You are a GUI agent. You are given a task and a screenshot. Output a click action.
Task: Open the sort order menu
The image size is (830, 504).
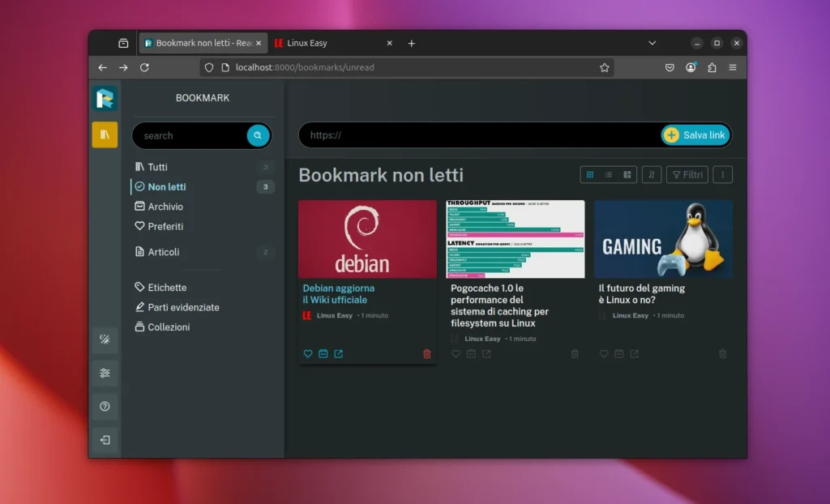[x=651, y=174]
